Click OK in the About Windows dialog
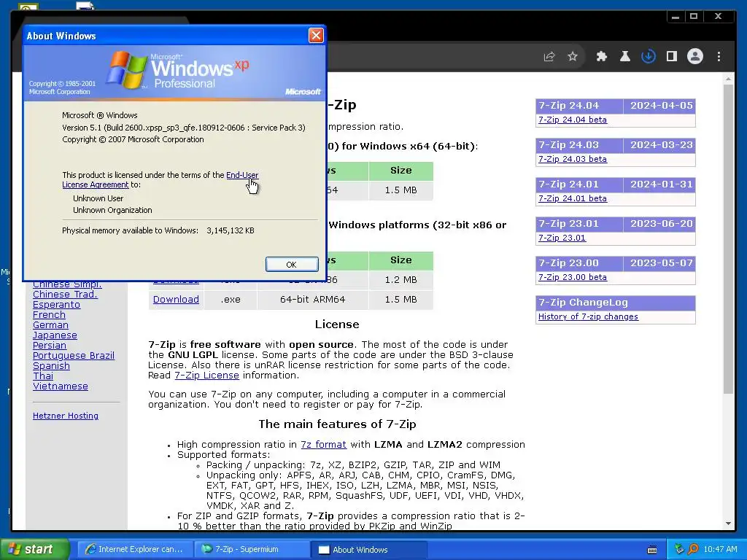Screen dimensions: 747x560 (x=292, y=265)
